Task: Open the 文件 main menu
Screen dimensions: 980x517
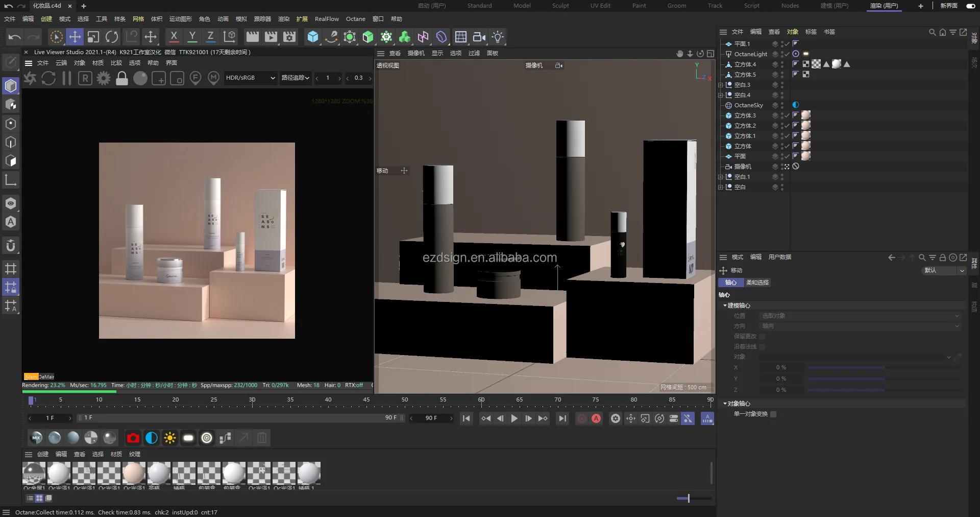Action: (x=10, y=19)
